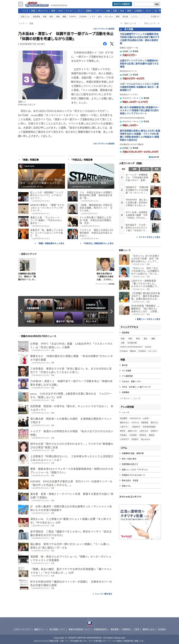Open the 朝夏まなと 38歳の誕生日 headline
The width and height of the screenshot is (179, 644).
click(71, 358)
